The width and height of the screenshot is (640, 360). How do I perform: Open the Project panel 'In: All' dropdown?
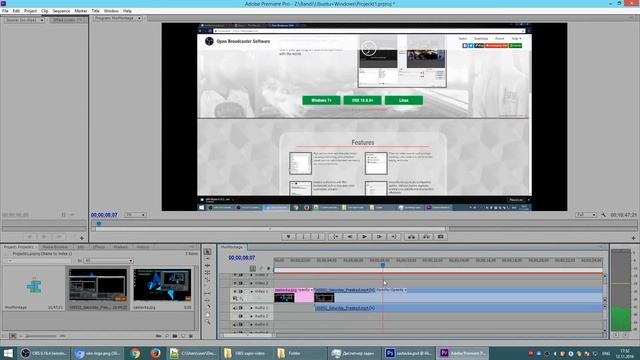(x=109, y=260)
